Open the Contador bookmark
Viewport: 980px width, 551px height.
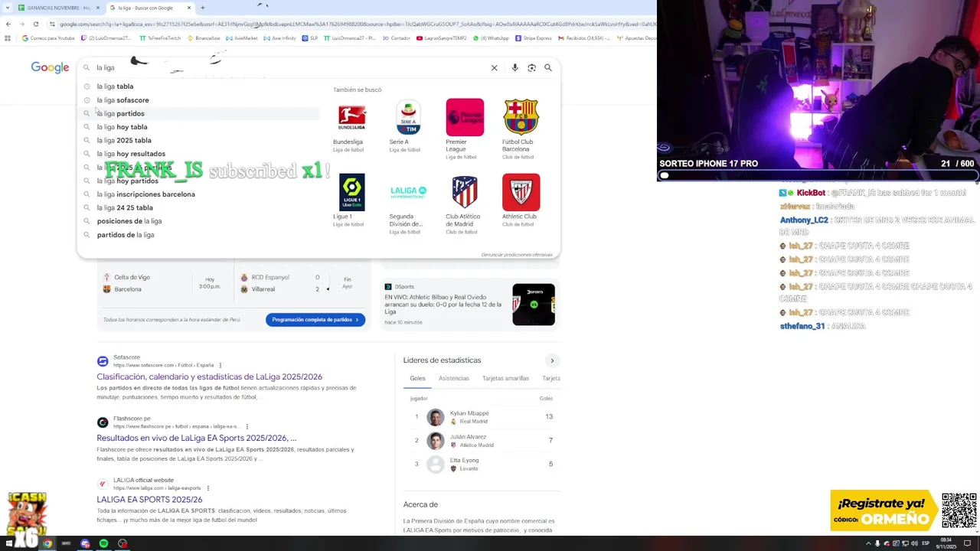(x=397, y=37)
